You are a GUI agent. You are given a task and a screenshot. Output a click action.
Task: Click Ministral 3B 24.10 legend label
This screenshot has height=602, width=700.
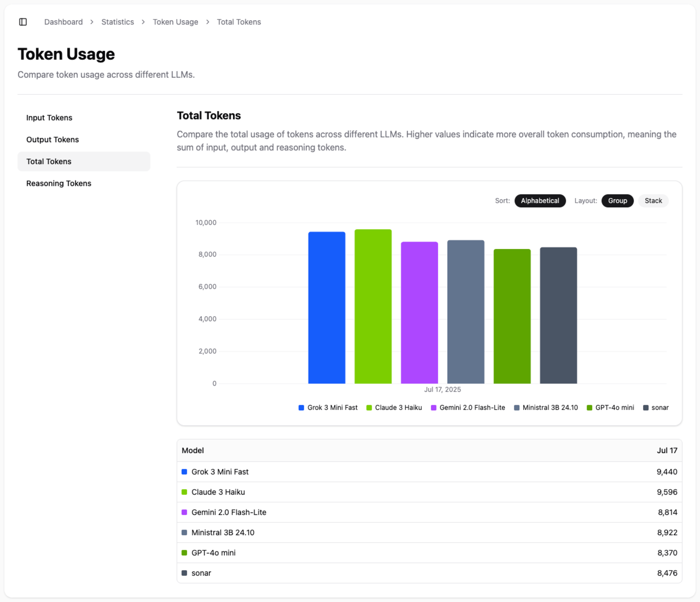coord(550,408)
